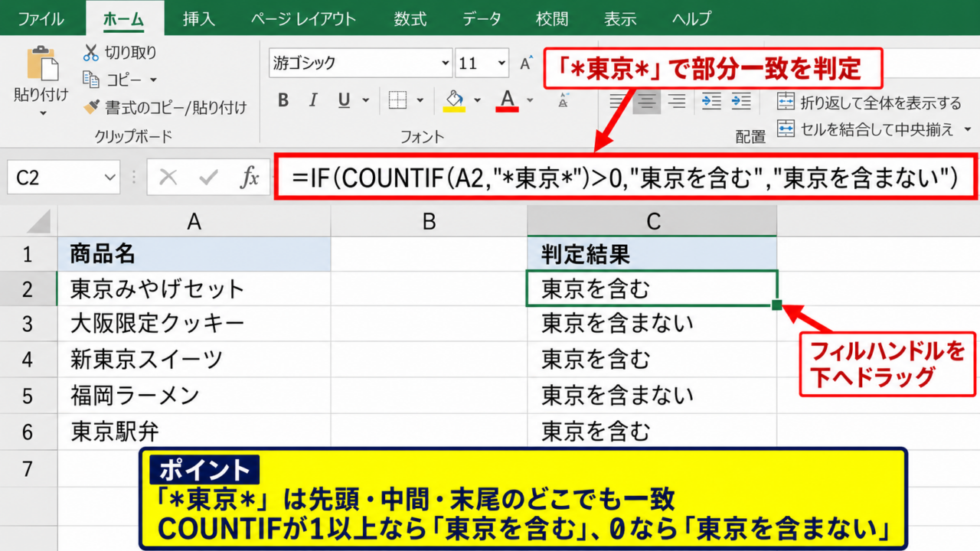Click the formula bar cancel X icon
The image size is (980, 551).
168,178
